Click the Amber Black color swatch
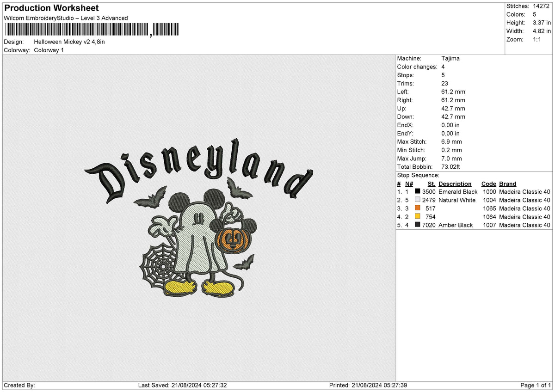This screenshot has width=555, height=392. 418,225
